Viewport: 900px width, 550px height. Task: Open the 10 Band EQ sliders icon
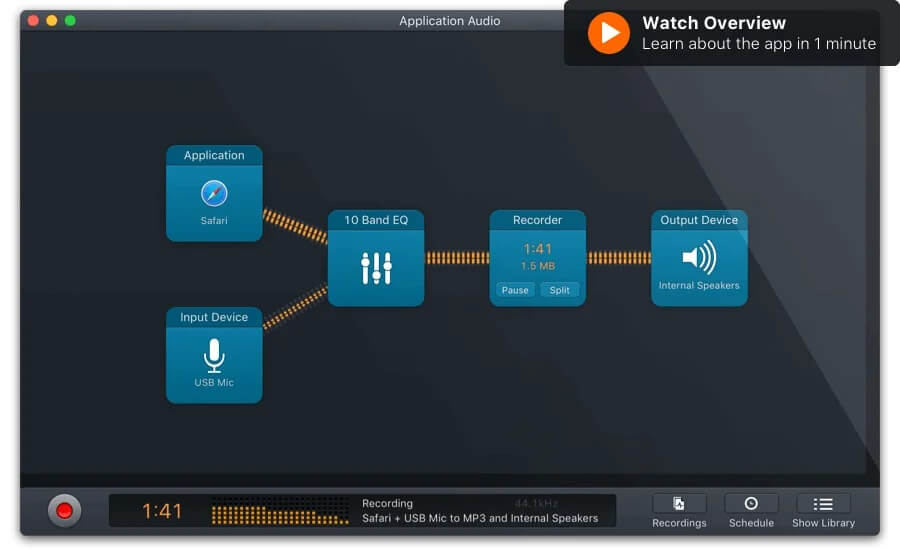point(376,268)
